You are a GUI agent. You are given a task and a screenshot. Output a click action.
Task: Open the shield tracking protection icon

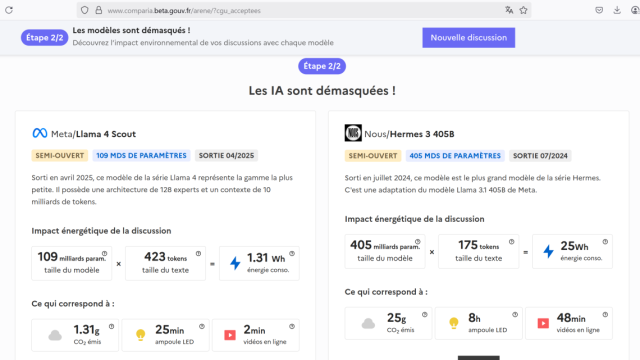pos(84,10)
